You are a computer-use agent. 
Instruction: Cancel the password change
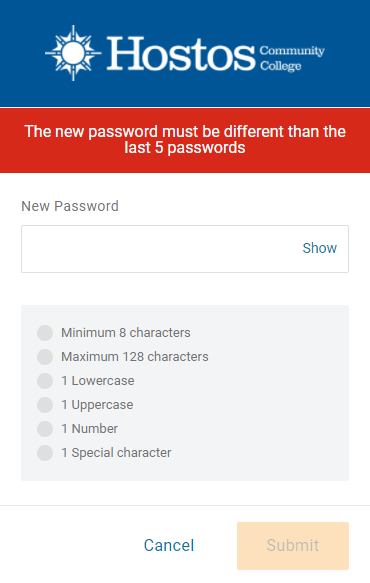click(x=169, y=545)
